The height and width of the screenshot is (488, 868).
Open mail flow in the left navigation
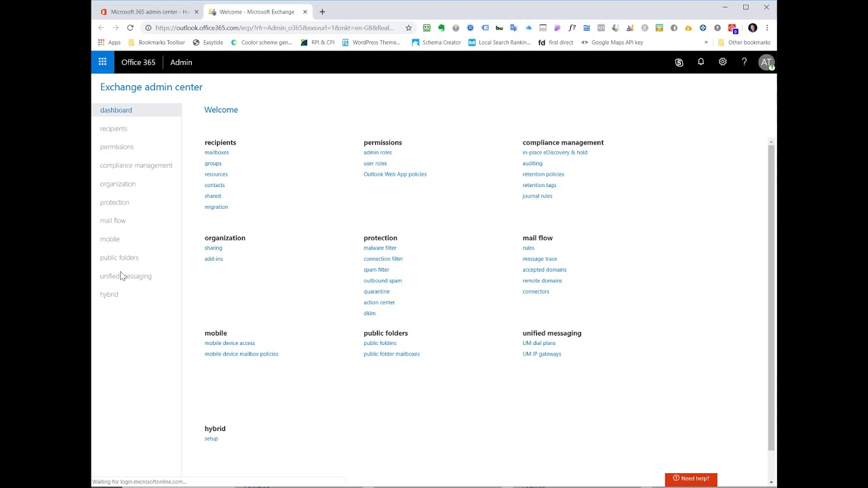tap(113, 221)
